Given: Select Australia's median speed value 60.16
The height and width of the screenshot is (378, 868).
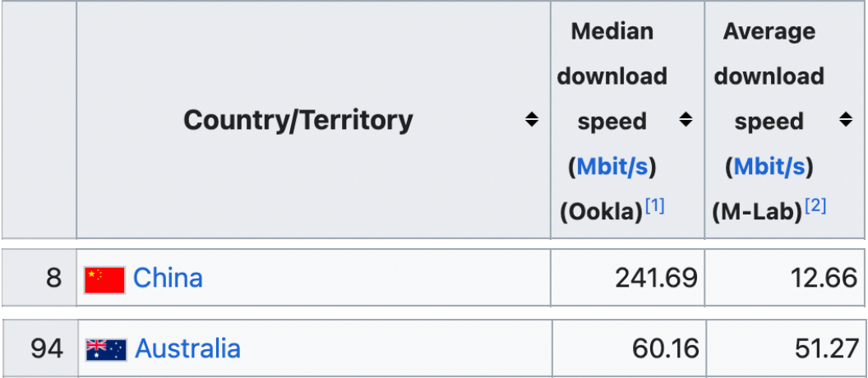Looking at the screenshot, I should point(664,348).
